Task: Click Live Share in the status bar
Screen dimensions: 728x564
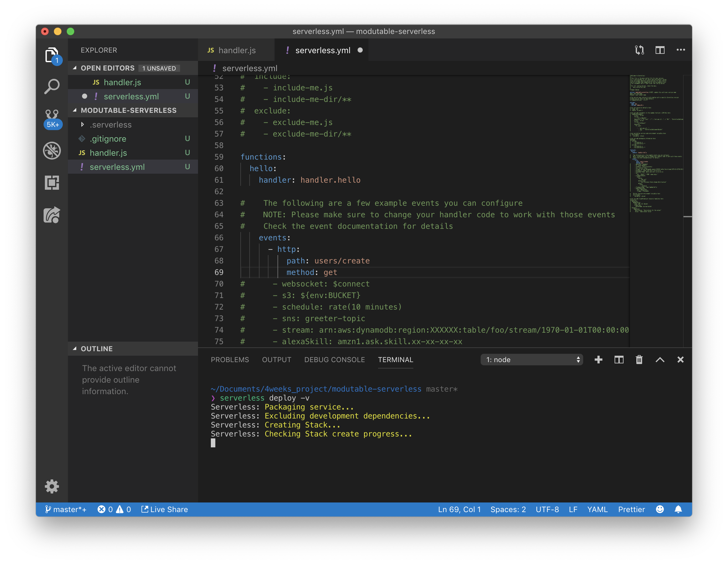Action: pos(165,509)
